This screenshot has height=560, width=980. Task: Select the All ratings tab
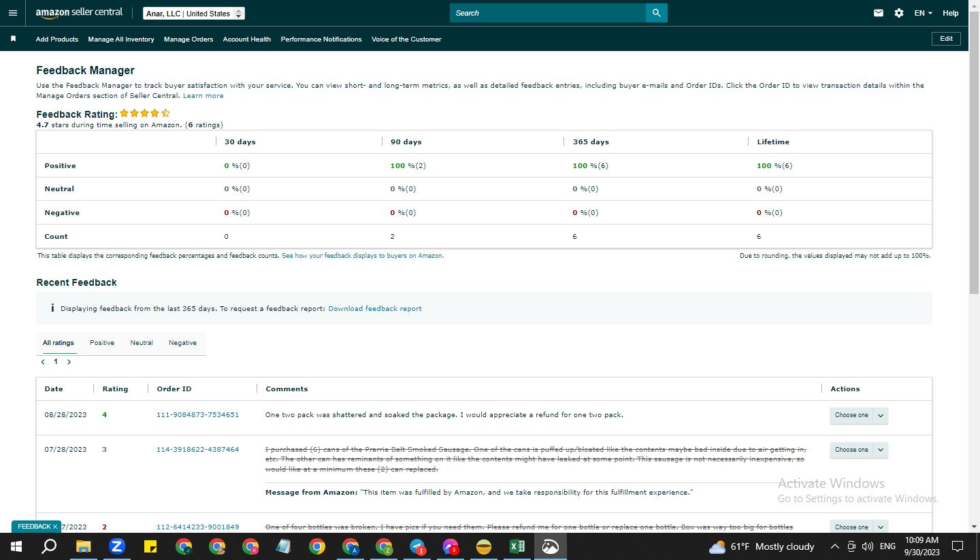(x=59, y=343)
